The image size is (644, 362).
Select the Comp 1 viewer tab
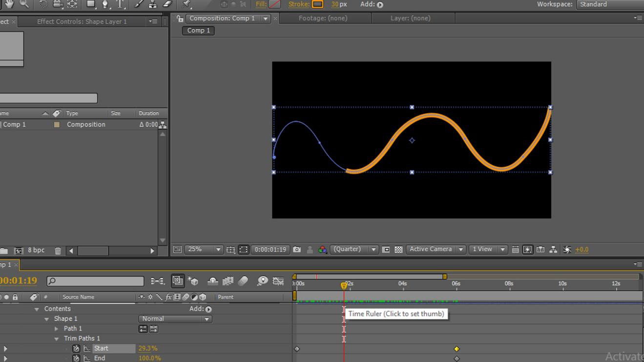pyautogui.click(x=198, y=30)
